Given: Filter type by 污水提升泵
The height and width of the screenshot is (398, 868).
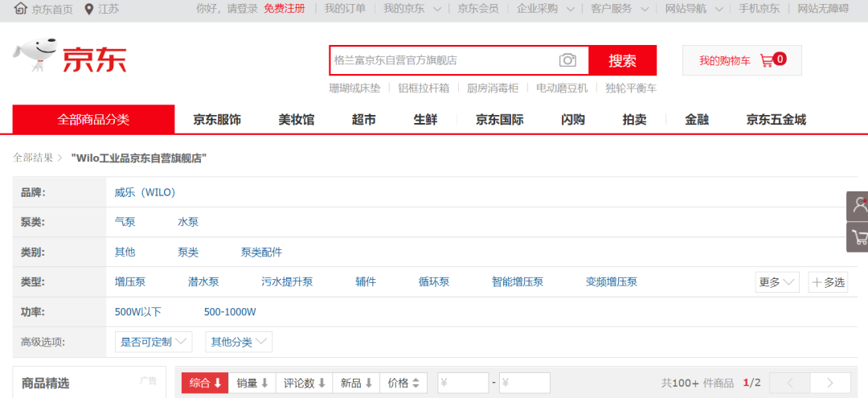Looking at the screenshot, I should tap(287, 281).
